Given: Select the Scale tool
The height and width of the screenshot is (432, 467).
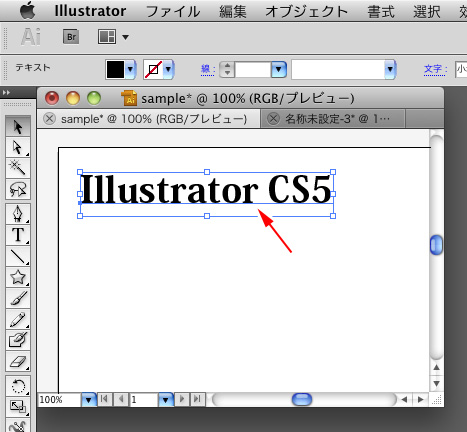Looking at the screenshot, I should pyautogui.click(x=18, y=407).
